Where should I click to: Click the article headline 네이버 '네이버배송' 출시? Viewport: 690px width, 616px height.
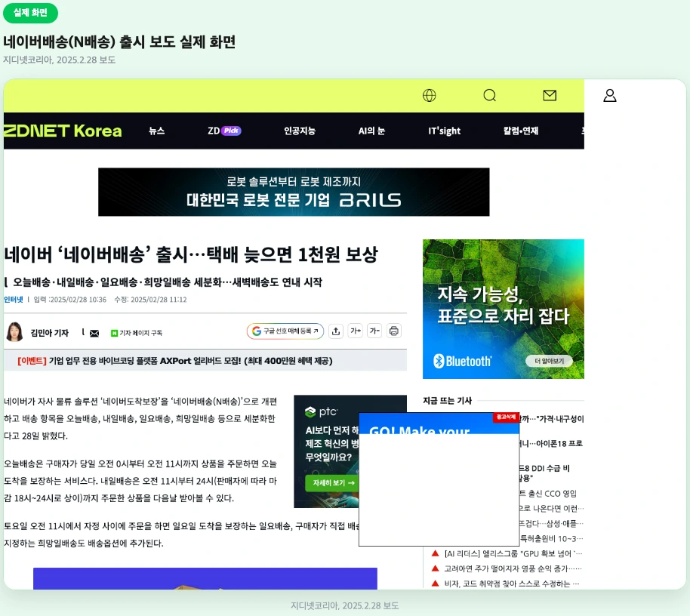coord(190,254)
